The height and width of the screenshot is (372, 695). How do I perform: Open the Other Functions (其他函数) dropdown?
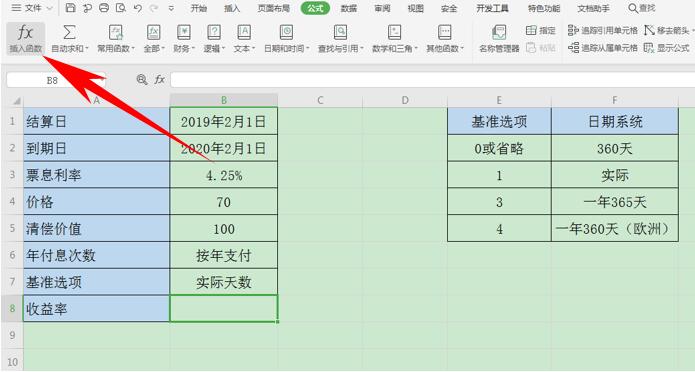click(445, 39)
